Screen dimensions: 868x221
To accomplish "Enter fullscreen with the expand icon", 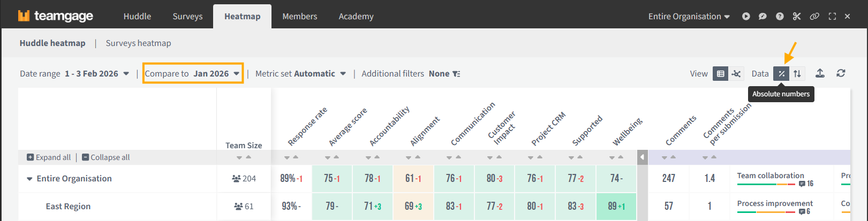I will [832, 17].
